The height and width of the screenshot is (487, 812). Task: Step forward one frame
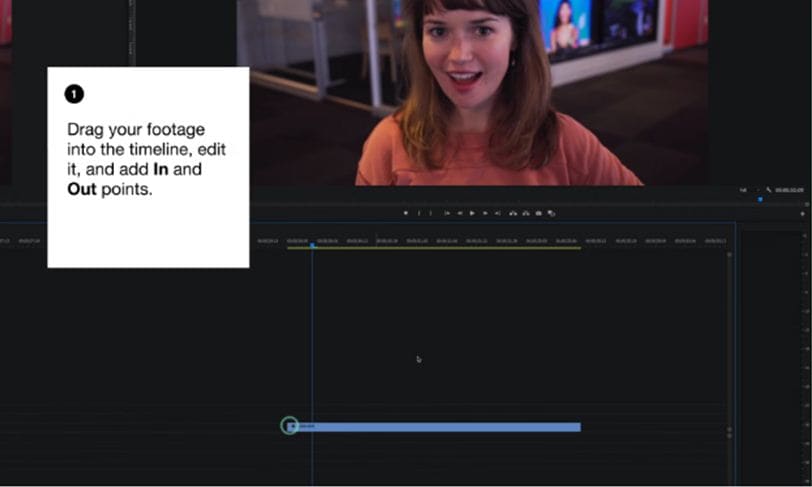(485, 213)
